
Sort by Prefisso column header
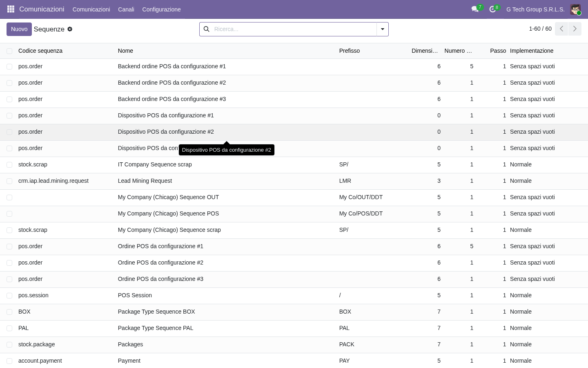pyautogui.click(x=350, y=51)
